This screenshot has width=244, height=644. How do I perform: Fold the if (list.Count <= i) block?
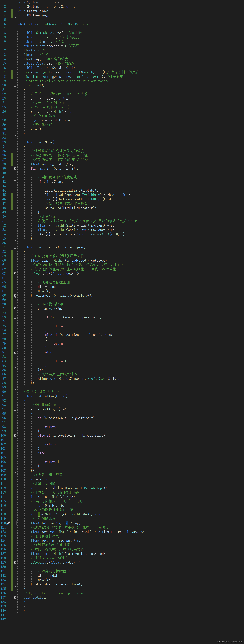(x=15, y=182)
